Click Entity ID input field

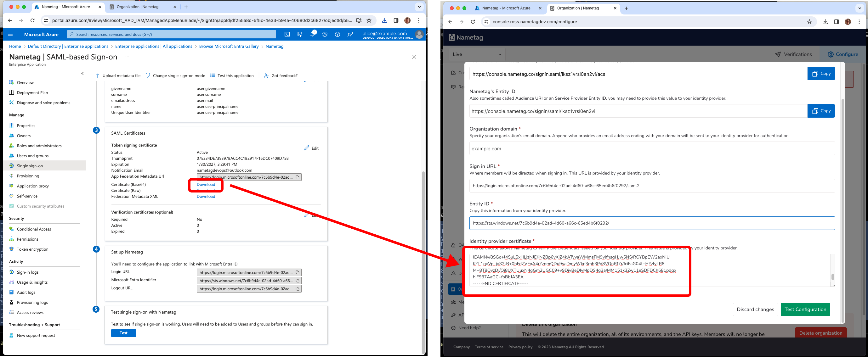pos(652,223)
